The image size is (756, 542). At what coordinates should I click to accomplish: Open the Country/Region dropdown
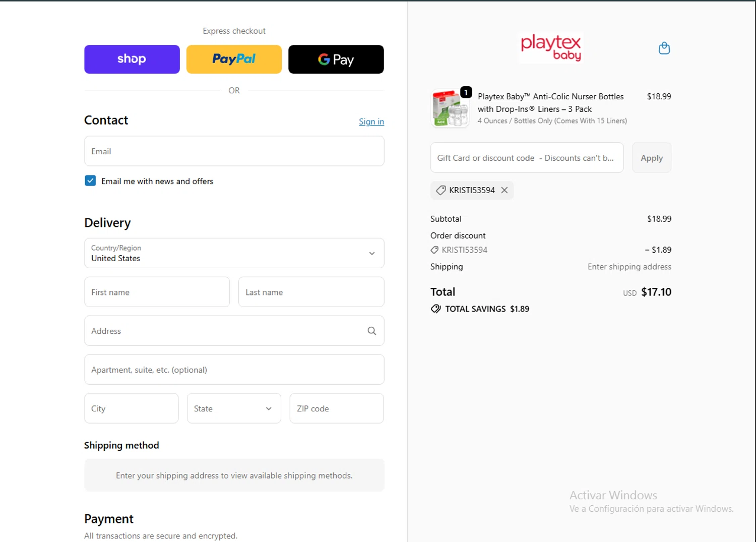(234, 253)
